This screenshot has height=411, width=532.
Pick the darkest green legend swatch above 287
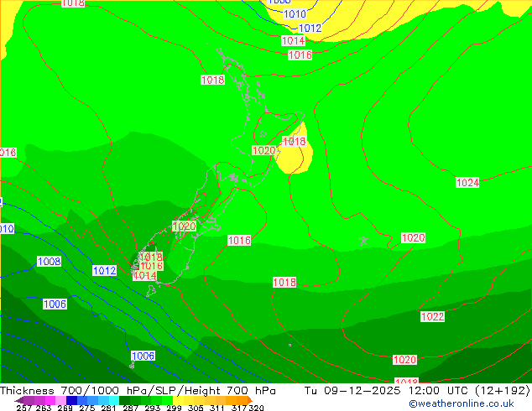coord(124,400)
